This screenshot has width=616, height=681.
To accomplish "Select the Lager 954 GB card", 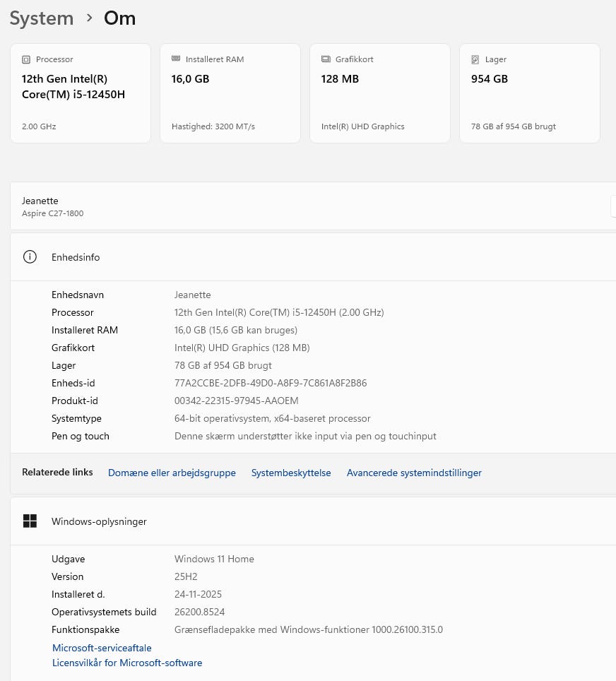I will (530, 93).
